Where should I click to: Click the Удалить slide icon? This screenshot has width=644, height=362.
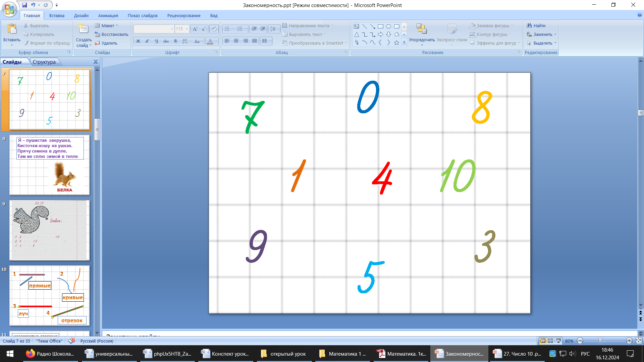(x=97, y=43)
